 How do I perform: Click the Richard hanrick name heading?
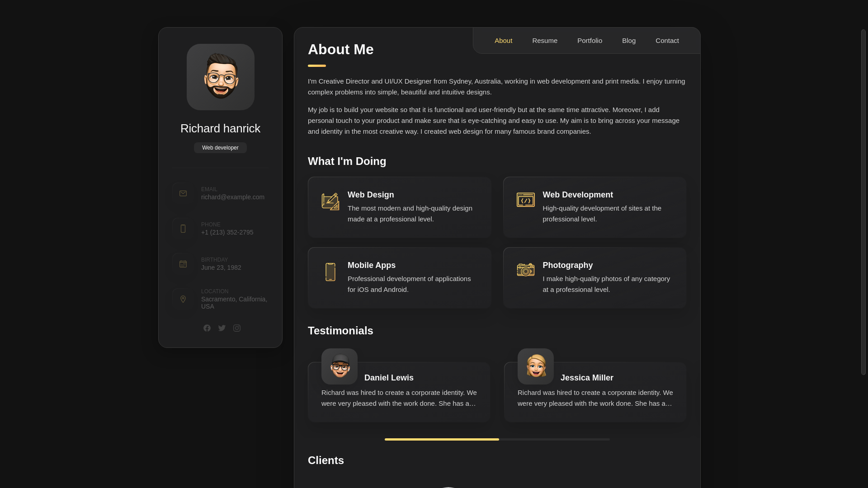tap(220, 128)
